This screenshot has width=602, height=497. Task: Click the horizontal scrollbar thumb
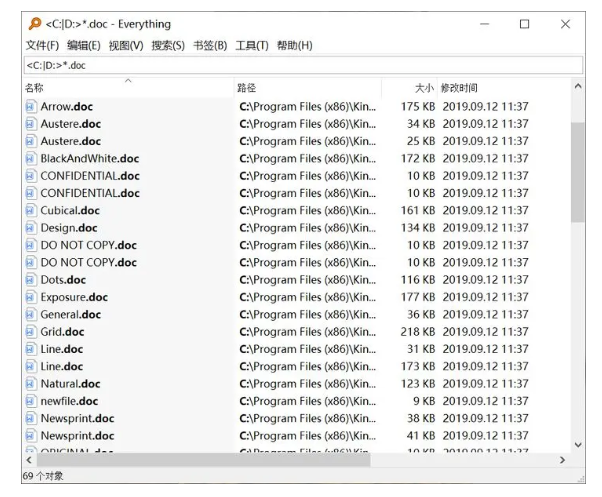click(203, 460)
